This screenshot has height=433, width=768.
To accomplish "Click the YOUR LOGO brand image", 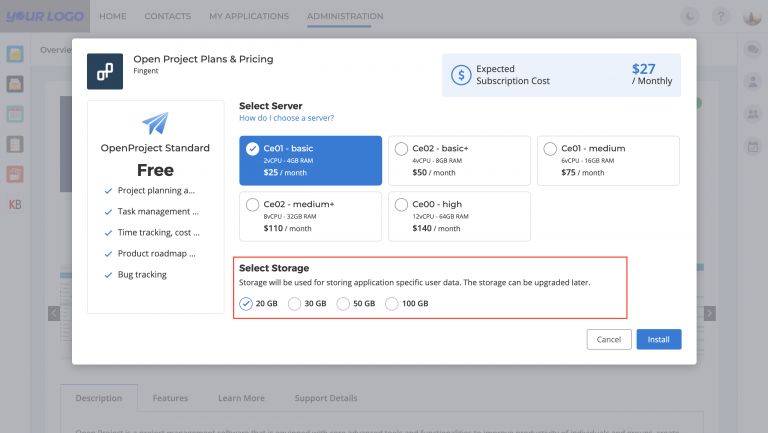I will pyautogui.click(x=45, y=16).
